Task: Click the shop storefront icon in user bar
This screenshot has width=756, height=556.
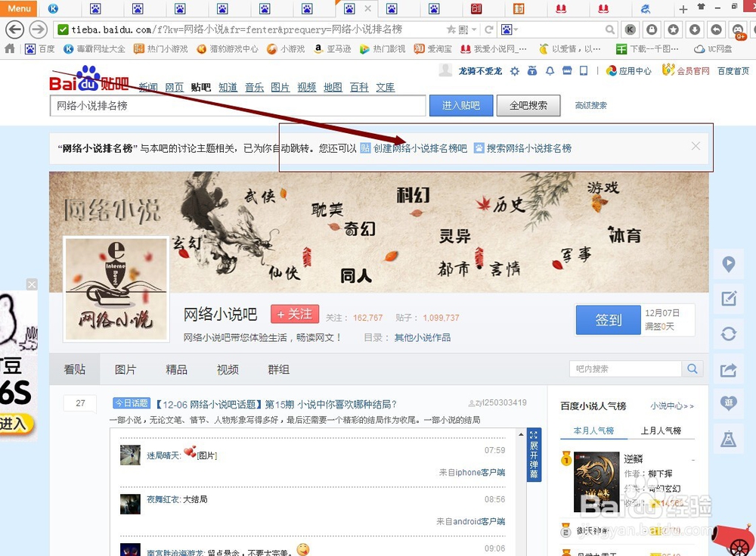Action: (567, 70)
